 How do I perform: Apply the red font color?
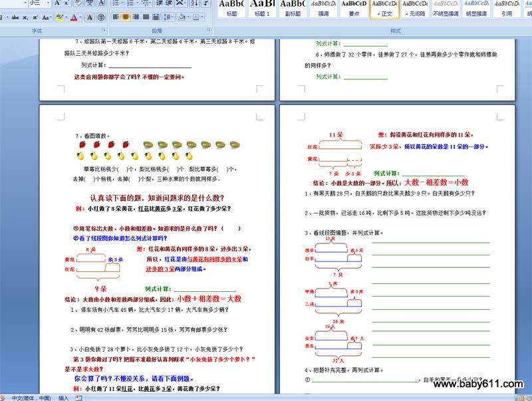tap(74, 17)
